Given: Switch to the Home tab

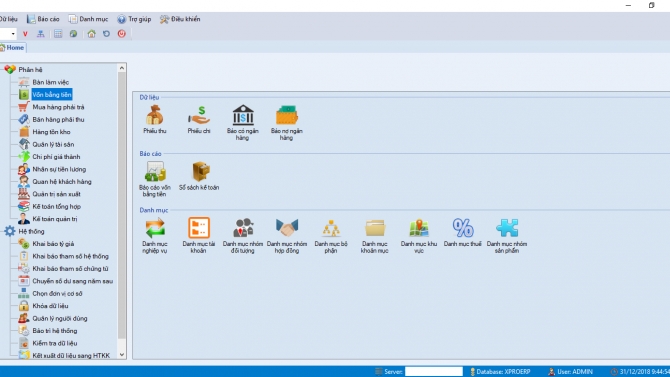Looking at the screenshot, I should [x=12, y=47].
